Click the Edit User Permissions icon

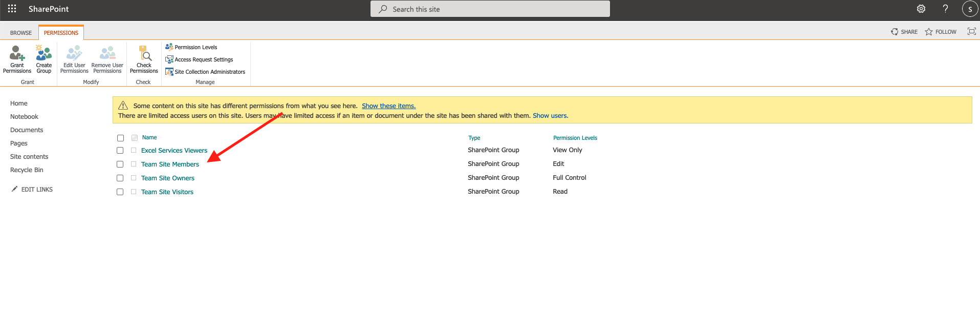74,53
